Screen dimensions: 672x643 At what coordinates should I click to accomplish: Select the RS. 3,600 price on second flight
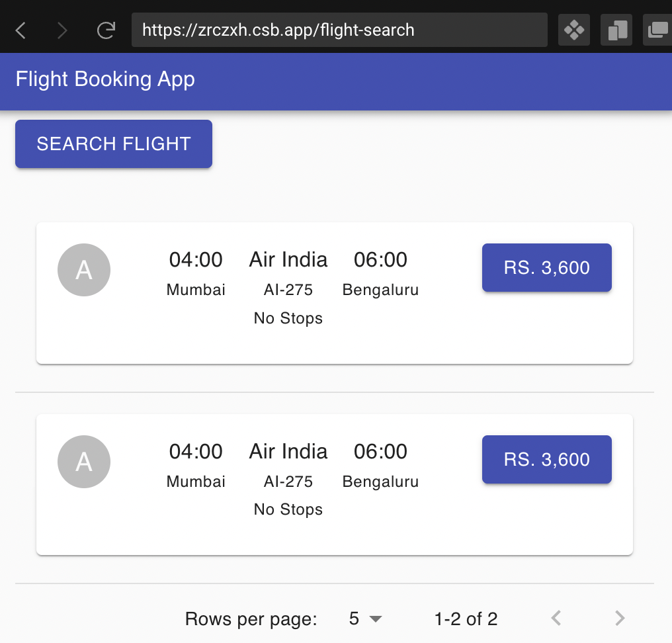point(546,459)
